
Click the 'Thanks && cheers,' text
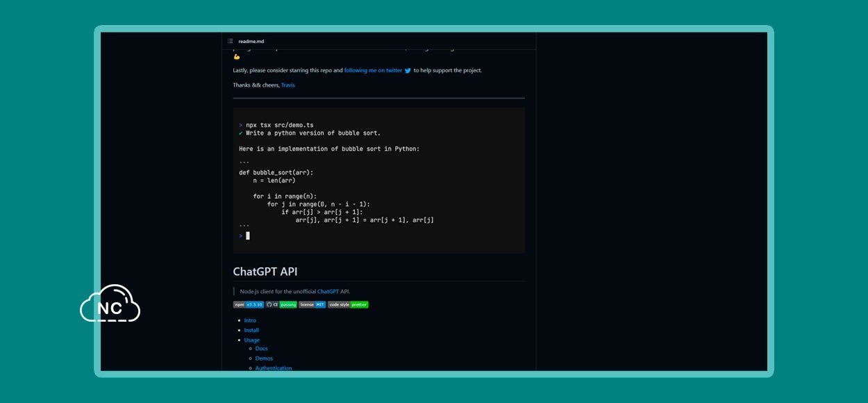[x=256, y=85]
